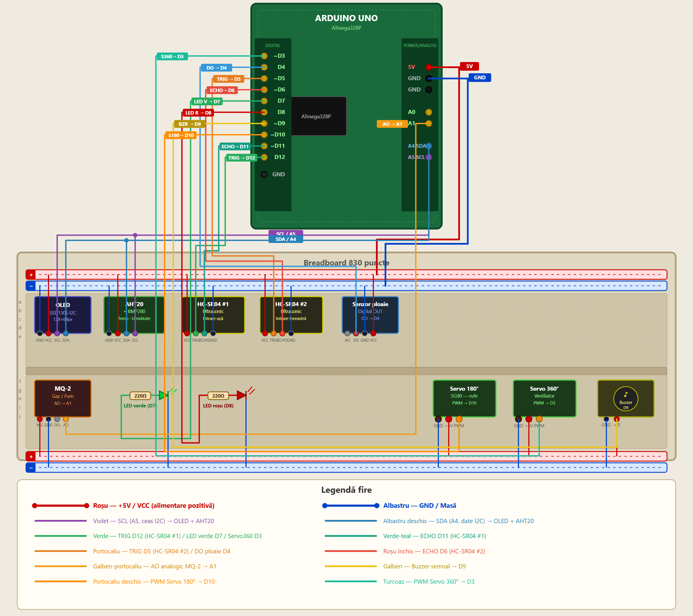This screenshot has height=616, width=693.
Task: Click the red plus marker on bottom rail
Action: 31,456
